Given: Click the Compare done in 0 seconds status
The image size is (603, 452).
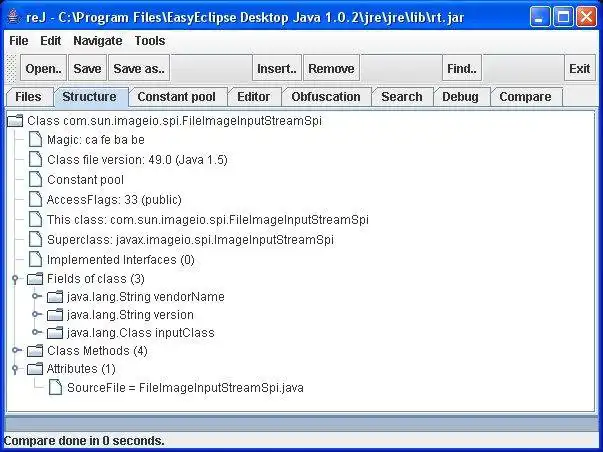Looking at the screenshot, I should pyautogui.click(x=84, y=440).
